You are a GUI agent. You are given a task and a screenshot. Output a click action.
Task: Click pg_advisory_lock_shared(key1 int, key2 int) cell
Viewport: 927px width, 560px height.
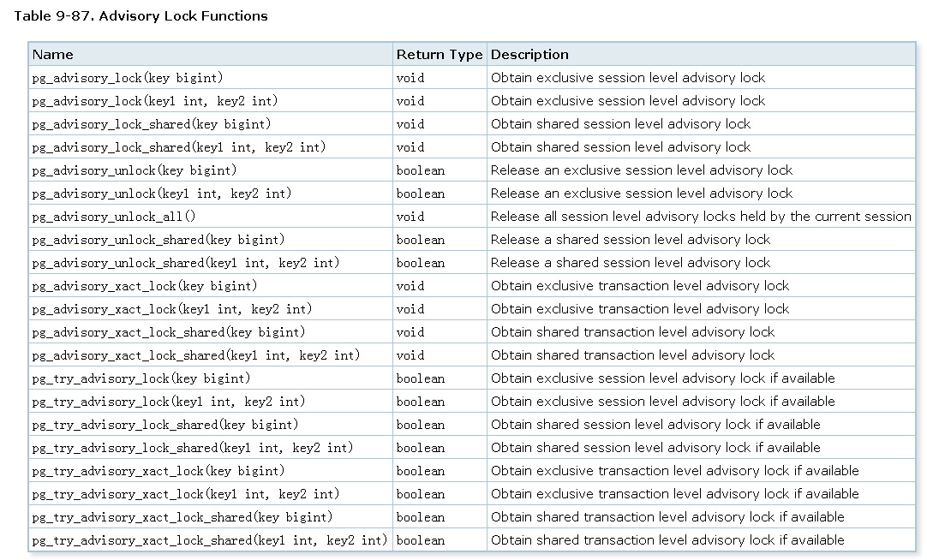[179, 147]
